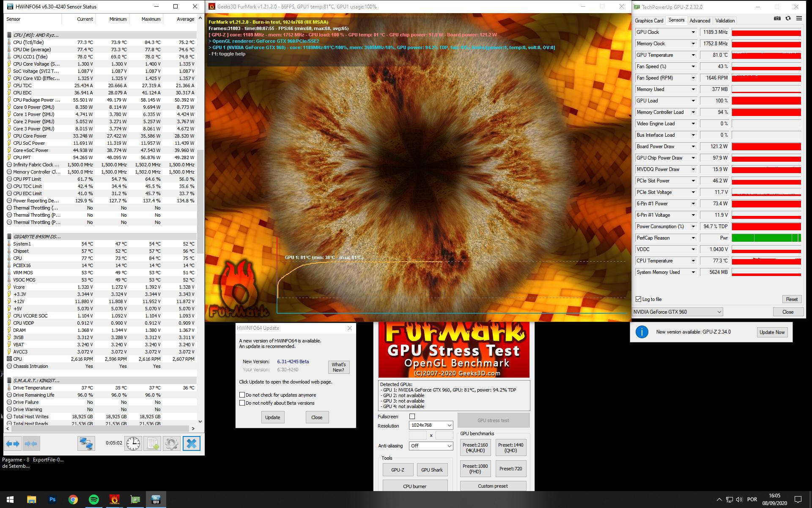Open GPU-Z hamburger menu icon

tap(799, 19)
